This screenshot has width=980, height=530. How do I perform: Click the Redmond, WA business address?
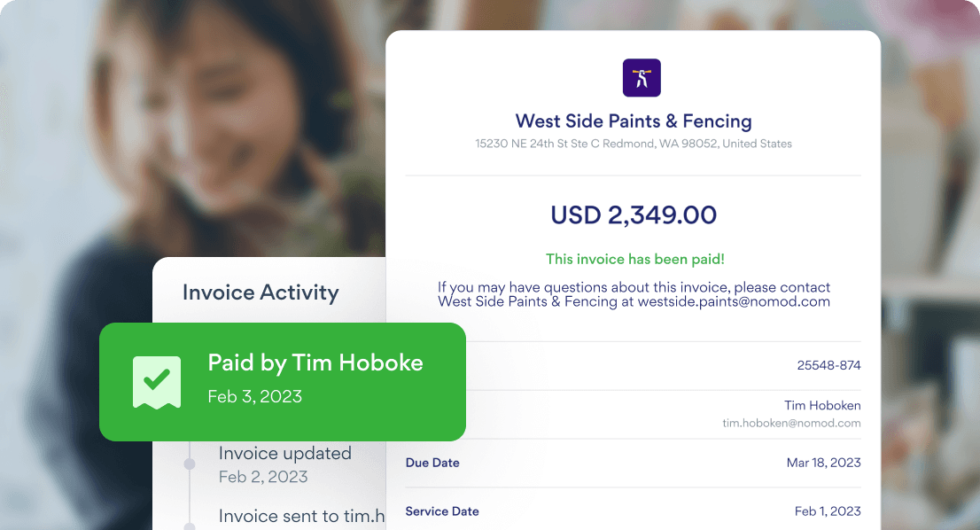tap(633, 144)
